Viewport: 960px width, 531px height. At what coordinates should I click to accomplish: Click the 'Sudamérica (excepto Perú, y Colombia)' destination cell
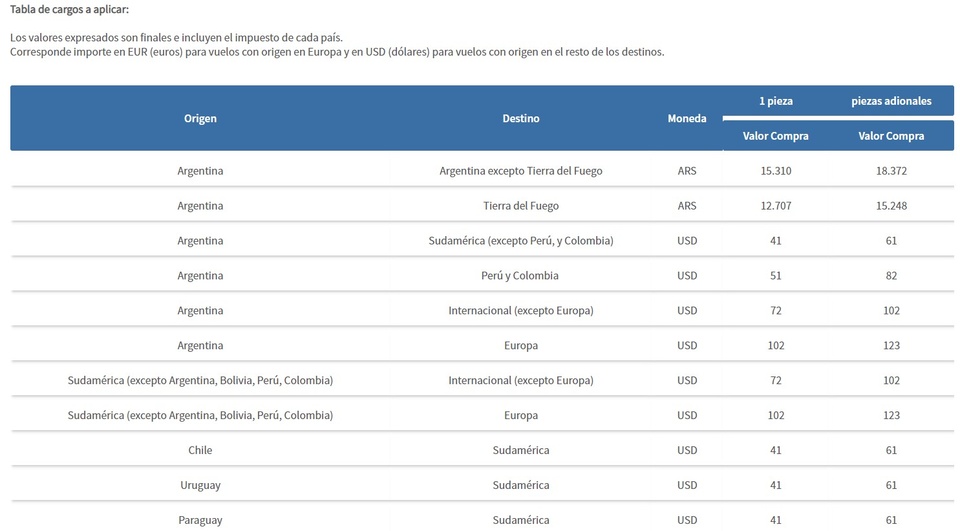(x=521, y=241)
